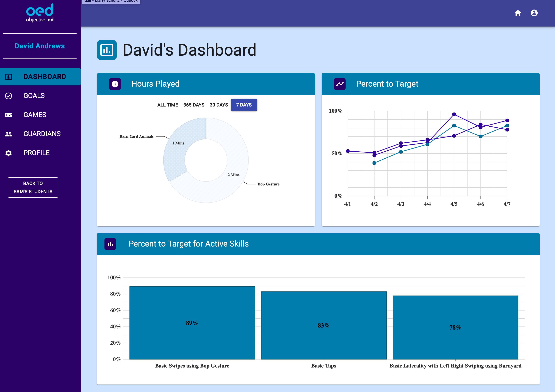Image resolution: width=555 pixels, height=392 pixels.
Task: Go to the GUARDIANS page
Action: pos(42,134)
